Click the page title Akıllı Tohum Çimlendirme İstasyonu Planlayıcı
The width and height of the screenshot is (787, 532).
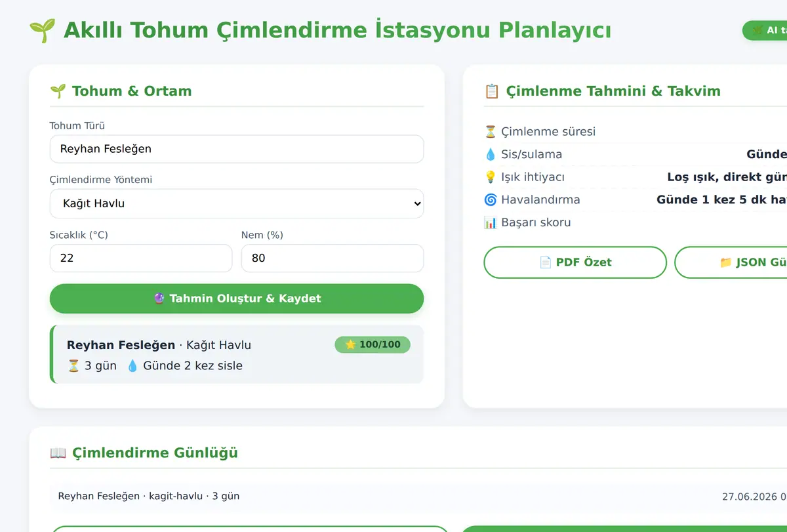coord(337,31)
